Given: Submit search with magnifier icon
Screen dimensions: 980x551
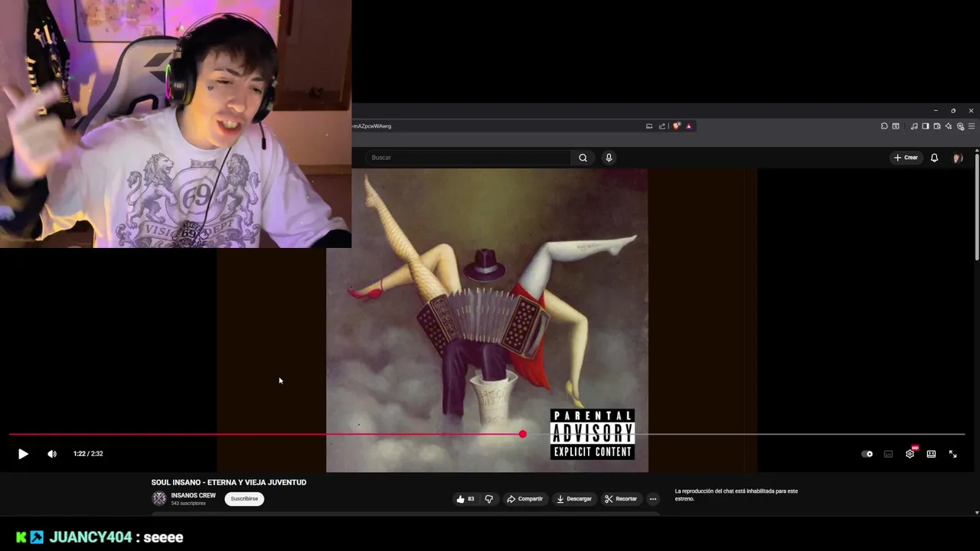Looking at the screenshot, I should 583,158.
